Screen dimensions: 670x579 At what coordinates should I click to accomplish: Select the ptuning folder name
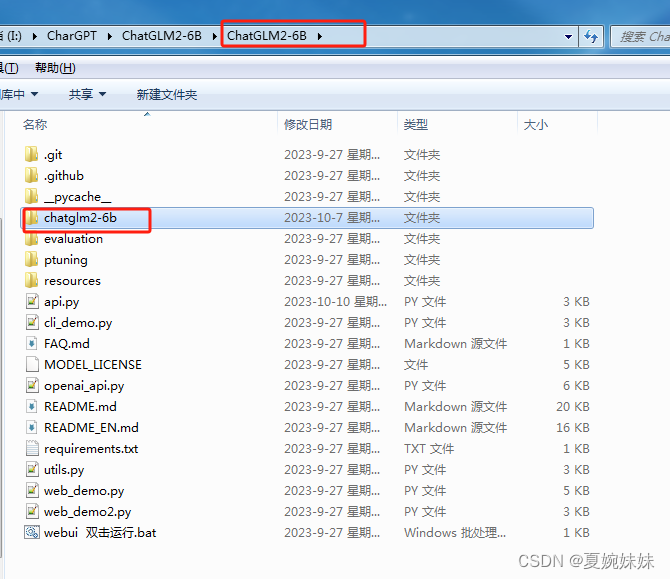[66, 260]
